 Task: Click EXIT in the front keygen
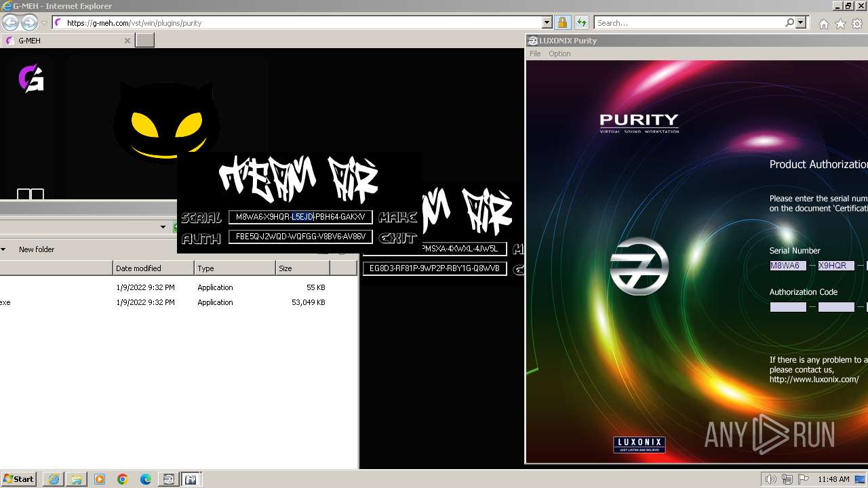coord(397,238)
